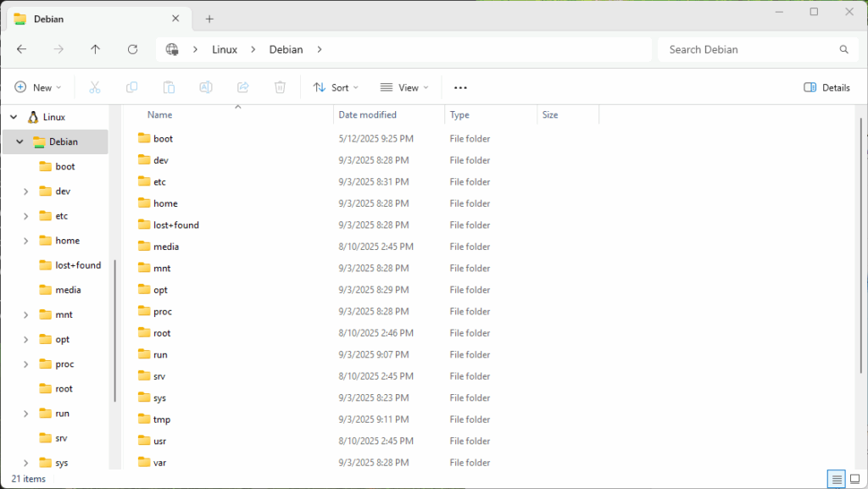Click the Rename icon in toolbar
Viewport: 868px width, 489px height.
(206, 87)
